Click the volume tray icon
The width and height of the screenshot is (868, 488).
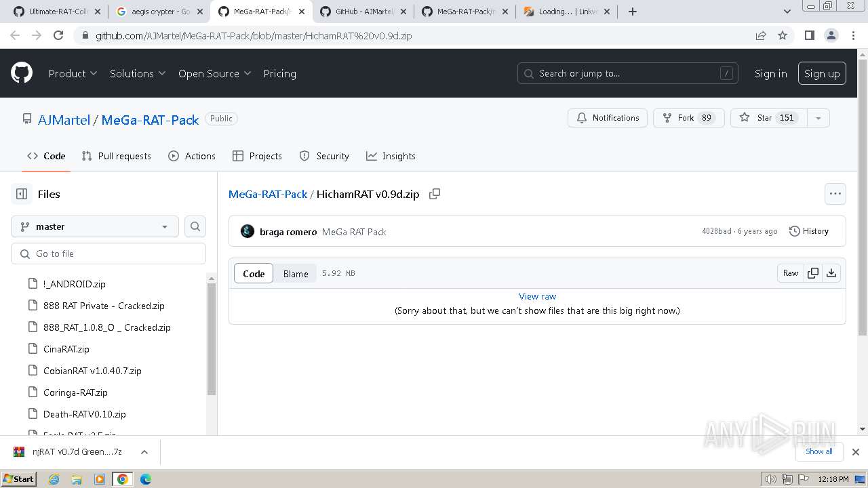coord(771,479)
